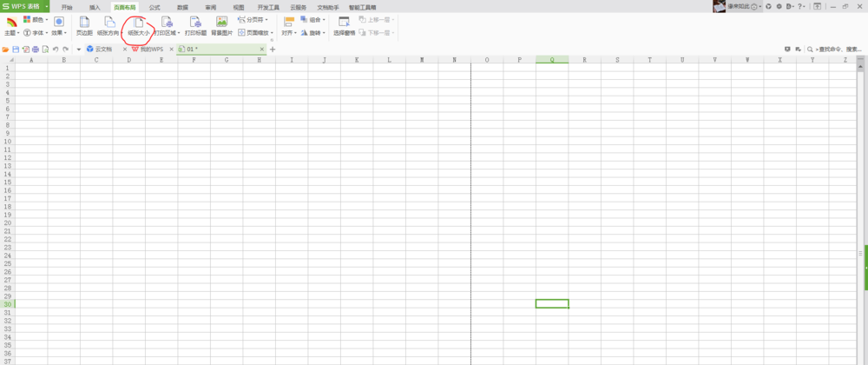Select column header A

click(31, 59)
